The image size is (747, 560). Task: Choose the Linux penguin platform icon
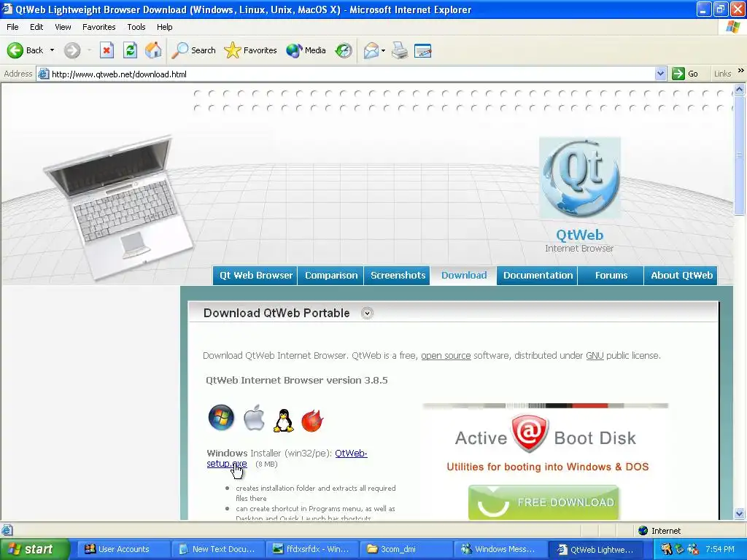(x=284, y=421)
